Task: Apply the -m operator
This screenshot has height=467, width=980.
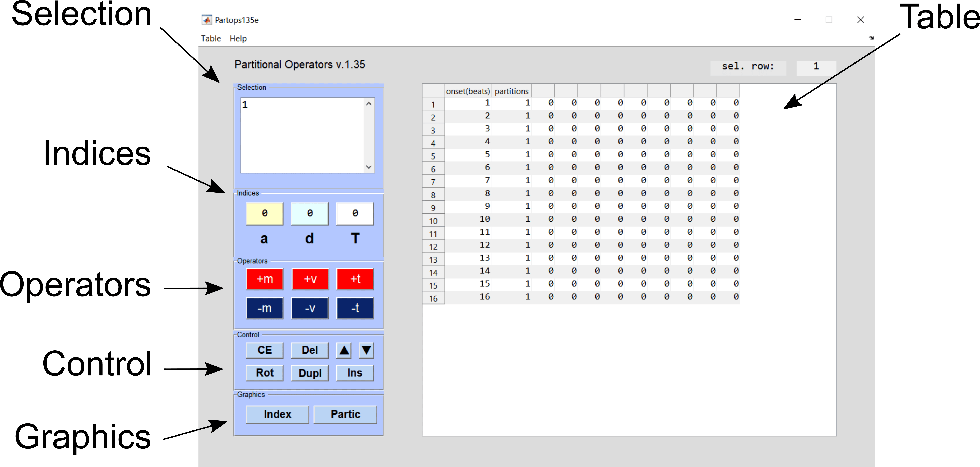Action: coord(265,308)
